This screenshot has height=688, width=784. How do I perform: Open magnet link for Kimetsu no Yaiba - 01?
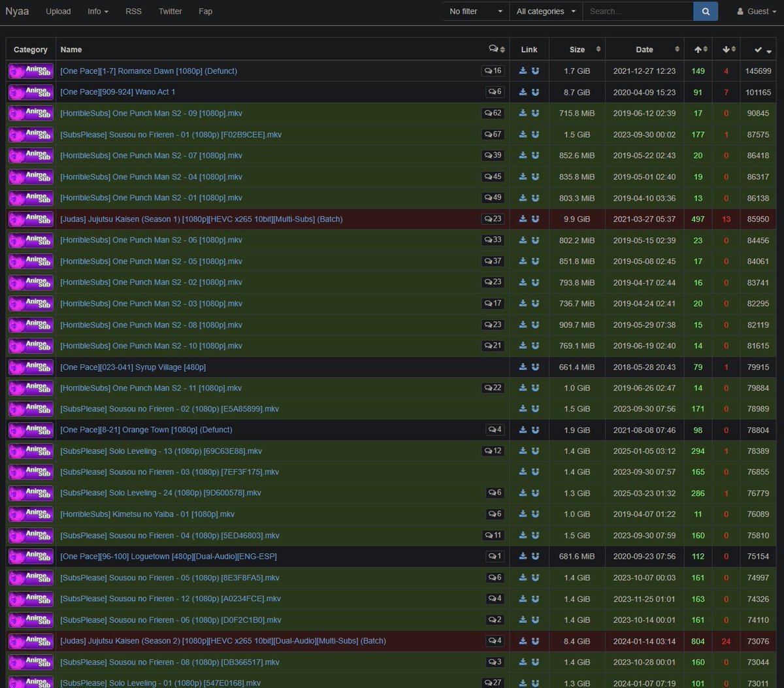pyautogui.click(x=535, y=514)
